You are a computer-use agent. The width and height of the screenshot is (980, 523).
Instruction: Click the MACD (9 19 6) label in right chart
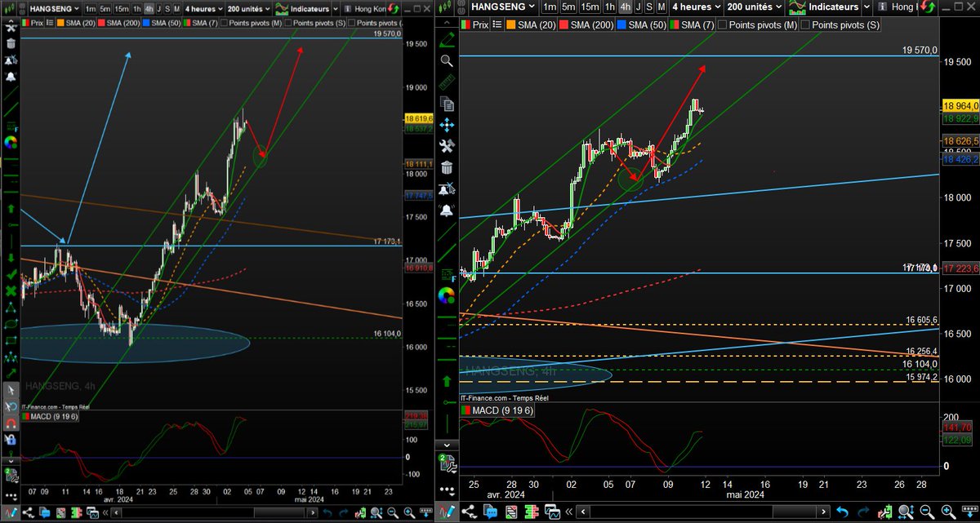tap(503, 409)
